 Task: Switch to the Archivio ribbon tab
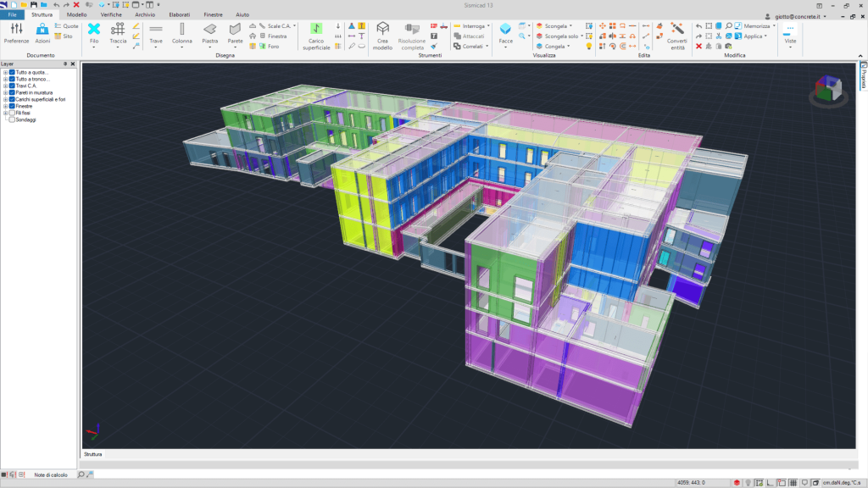point(145,15)
